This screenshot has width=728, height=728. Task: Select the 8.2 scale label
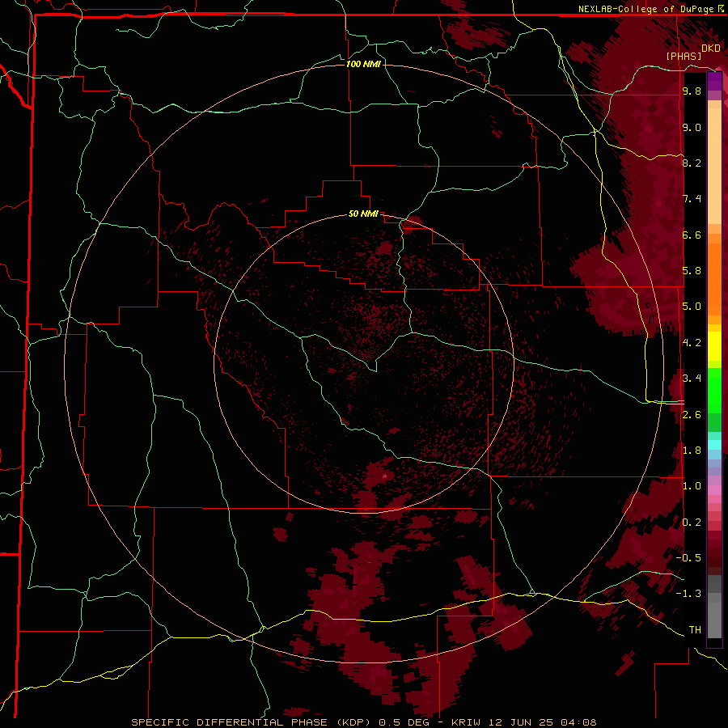692,163
